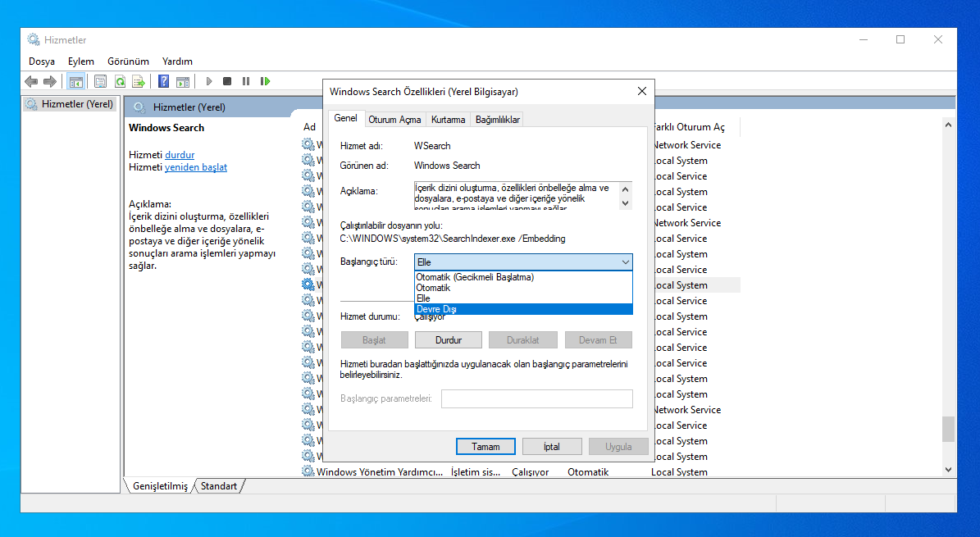980x537 pixels.
Task: Click the Start Service play icon
Action: click(209, 81)
